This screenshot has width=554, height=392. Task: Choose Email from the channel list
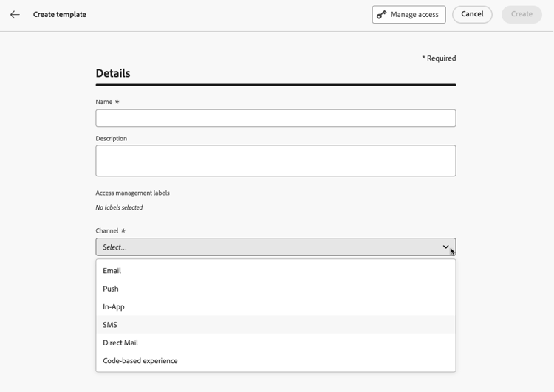112,271
